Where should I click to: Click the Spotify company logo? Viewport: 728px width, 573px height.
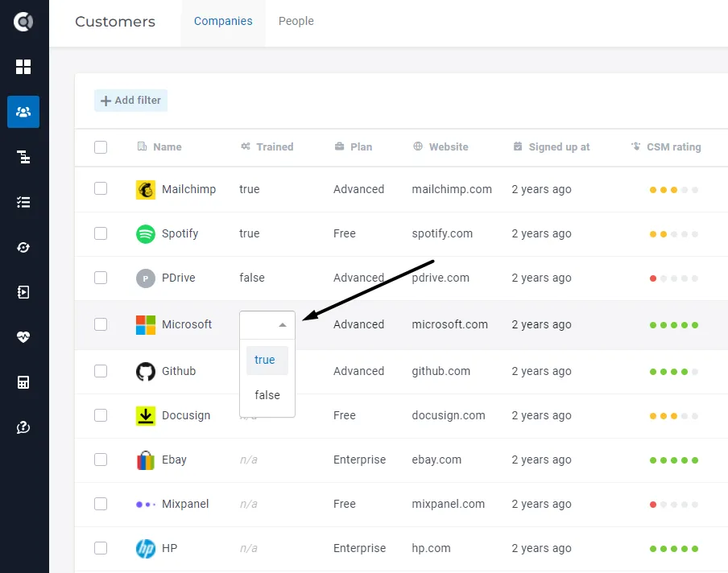coord(145,234)
